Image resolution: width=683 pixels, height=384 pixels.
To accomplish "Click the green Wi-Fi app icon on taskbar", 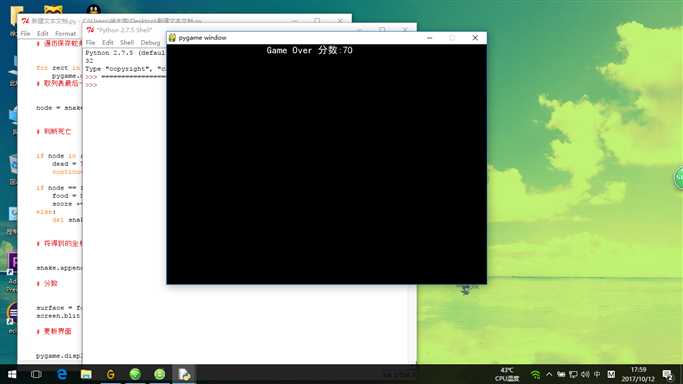I will coord(135,374).
